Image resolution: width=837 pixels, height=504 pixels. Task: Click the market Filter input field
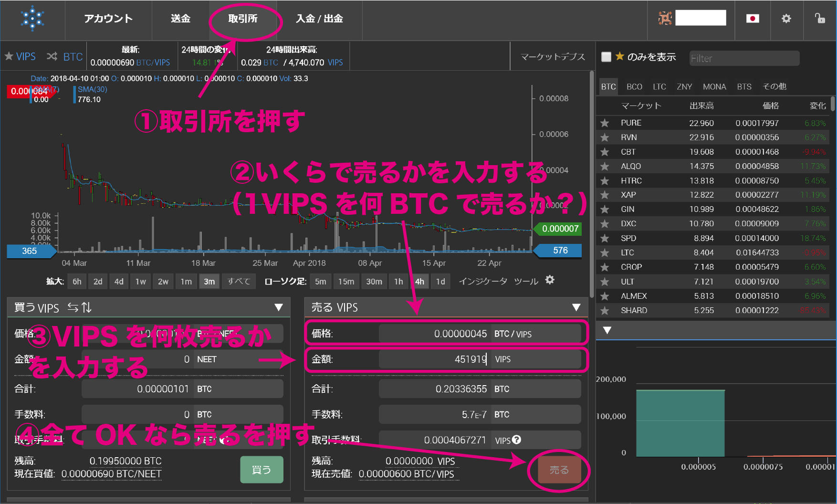tap(744, 58)
